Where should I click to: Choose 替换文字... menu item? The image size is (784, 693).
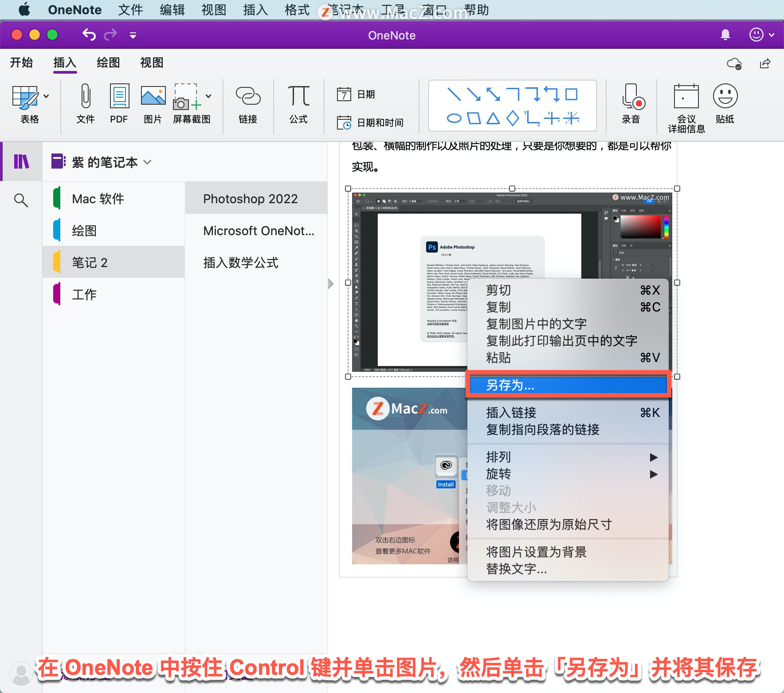tap(568, 569)
